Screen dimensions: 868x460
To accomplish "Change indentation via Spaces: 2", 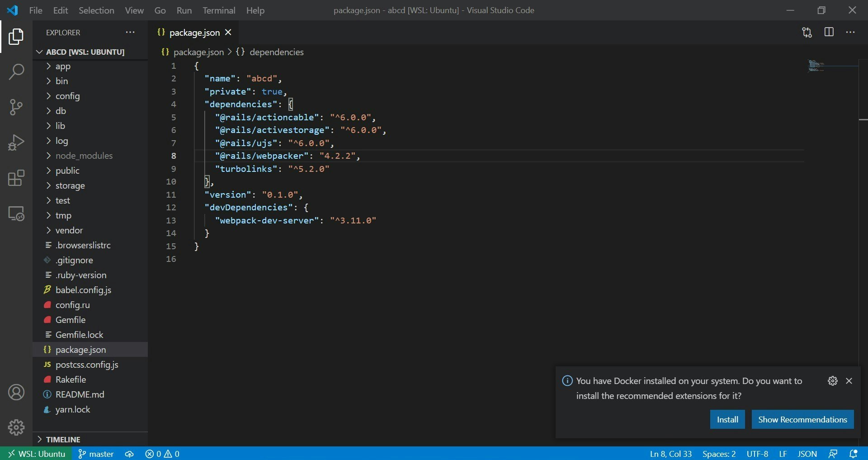I will [719, 454].
